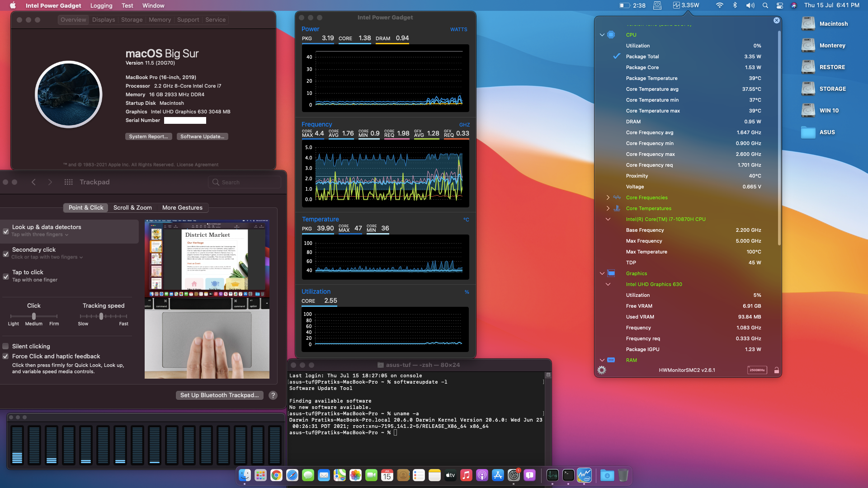The height and width of the screenshot is (488, 868).
Task: Expand the Core Frequencies section
Action: (x=608, y=197)
